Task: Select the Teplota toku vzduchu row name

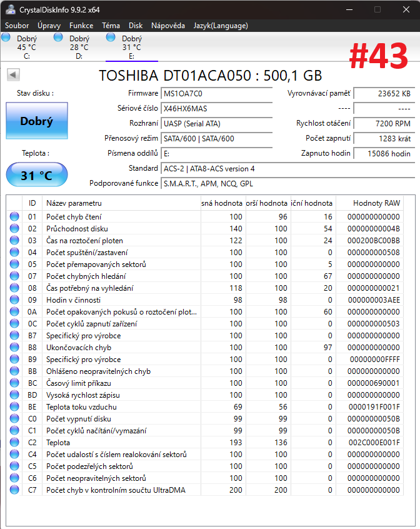Action: [x=81, y=407]
